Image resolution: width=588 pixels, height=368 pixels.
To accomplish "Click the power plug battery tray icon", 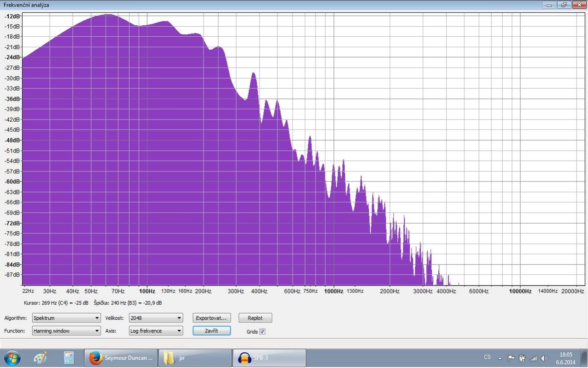I will [522, 358].
